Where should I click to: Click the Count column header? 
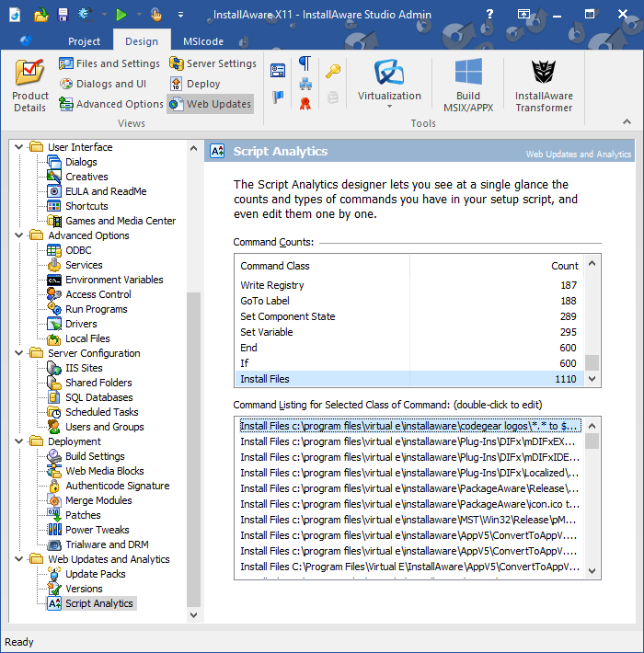pos(497,266)
